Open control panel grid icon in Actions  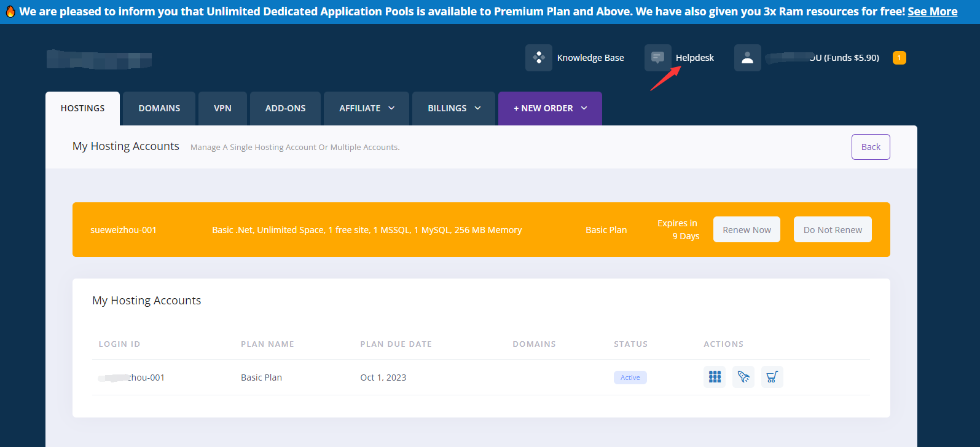715,377
